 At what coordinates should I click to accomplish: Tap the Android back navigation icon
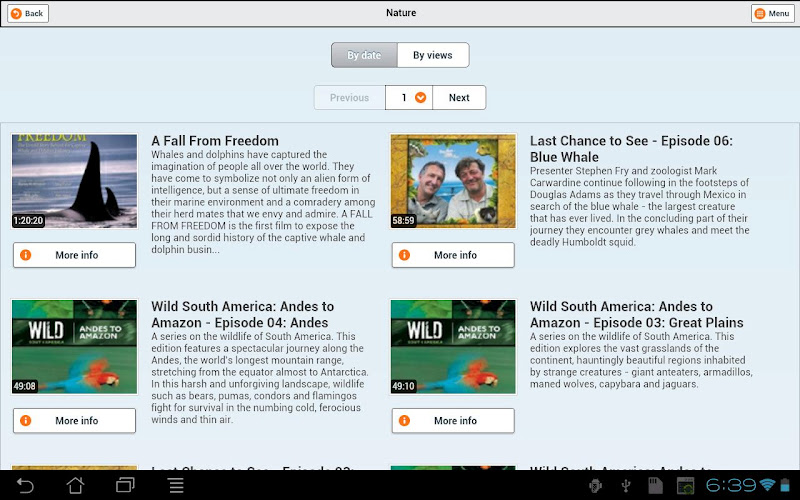(x=24, y=485)
